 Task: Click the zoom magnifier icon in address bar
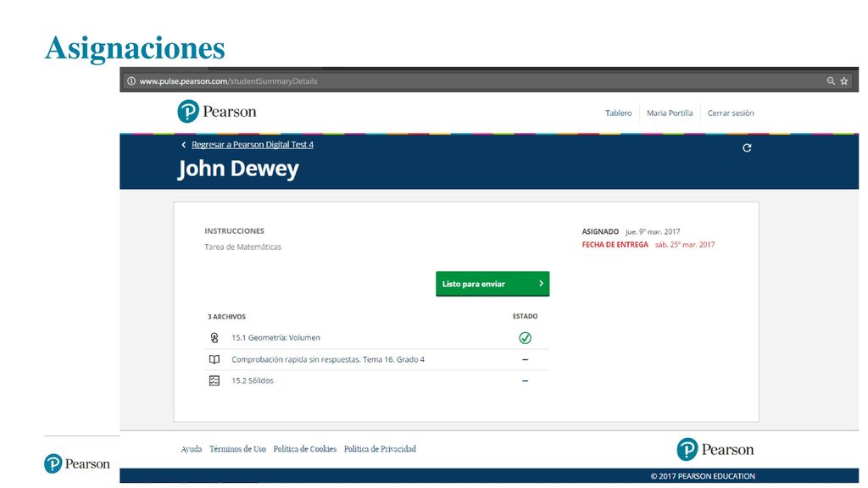pyautogui.click(x=831, y=80)
